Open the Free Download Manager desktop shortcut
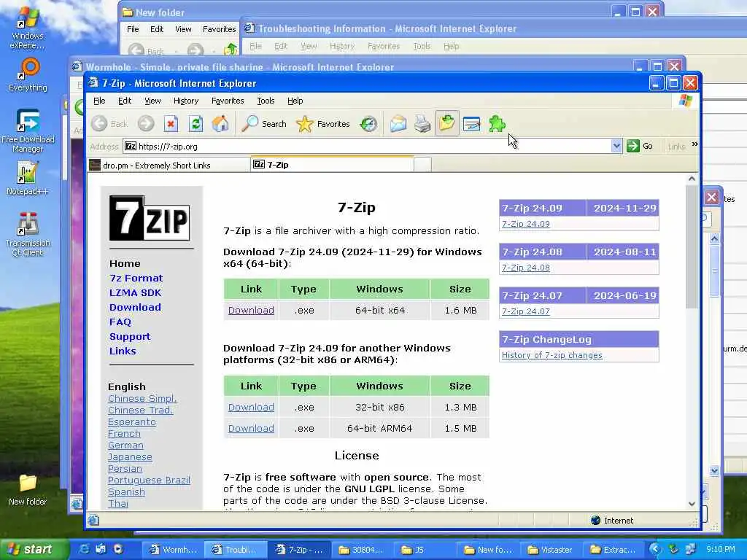Image resolution: width=747 pixels, height=560 pixels. pyautogui.click(x=28, y=131)
